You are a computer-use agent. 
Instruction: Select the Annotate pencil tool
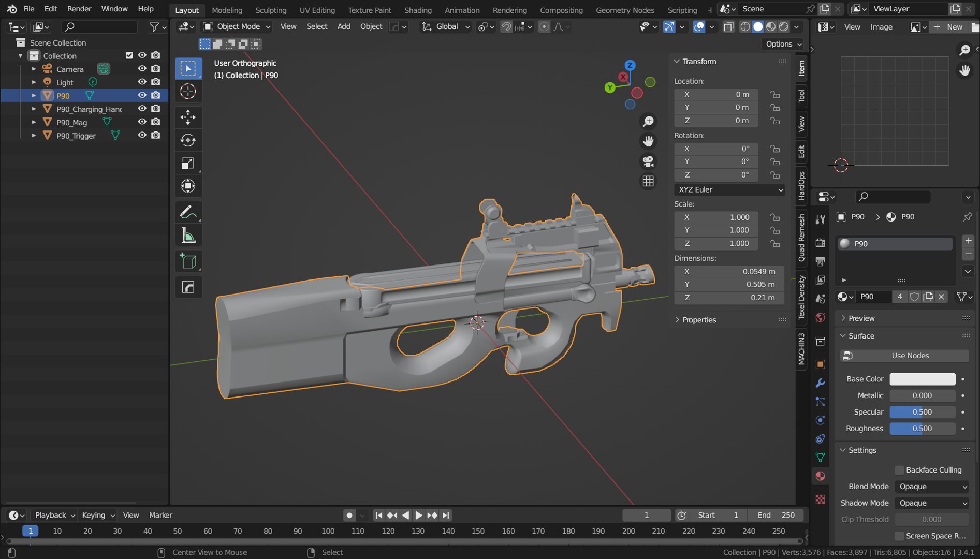188,212
